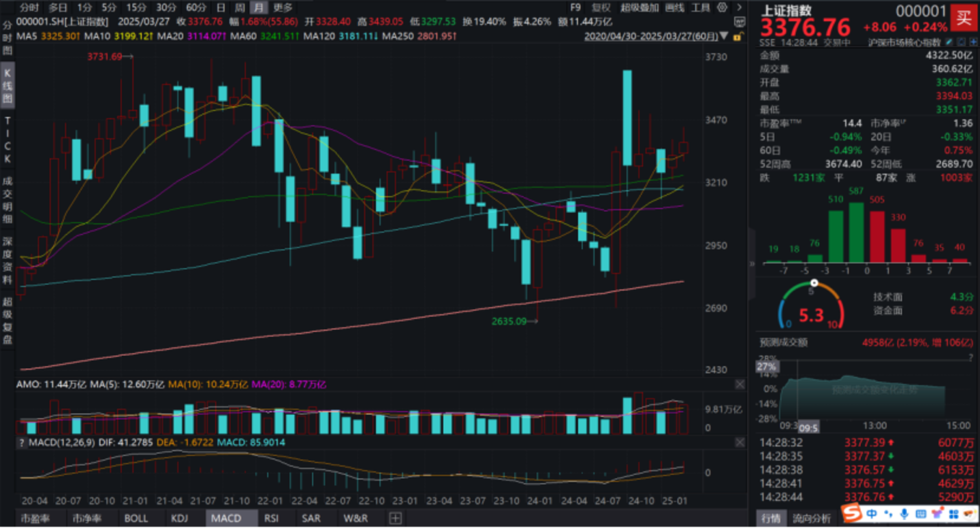This screenshot has height=528, width=980.
Task: Toggle 超级叠加 overlay option
Action: (639, 8)
